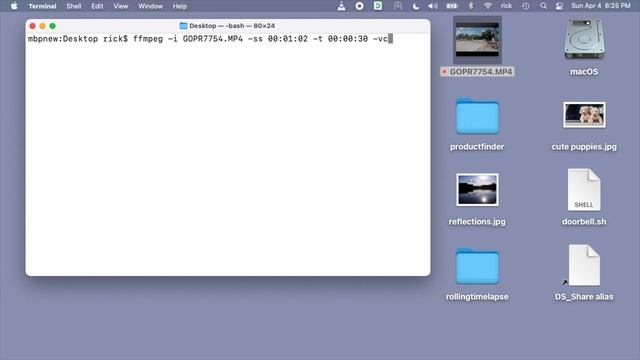This screenshot has height=360, width=640.
Task: Open the Apple menu
Action: 14,6
